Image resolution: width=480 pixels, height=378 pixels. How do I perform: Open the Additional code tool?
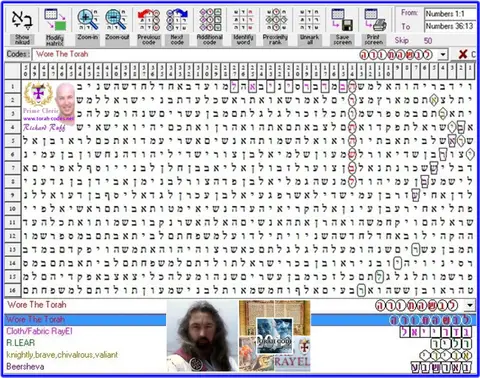tap(210, 26)
